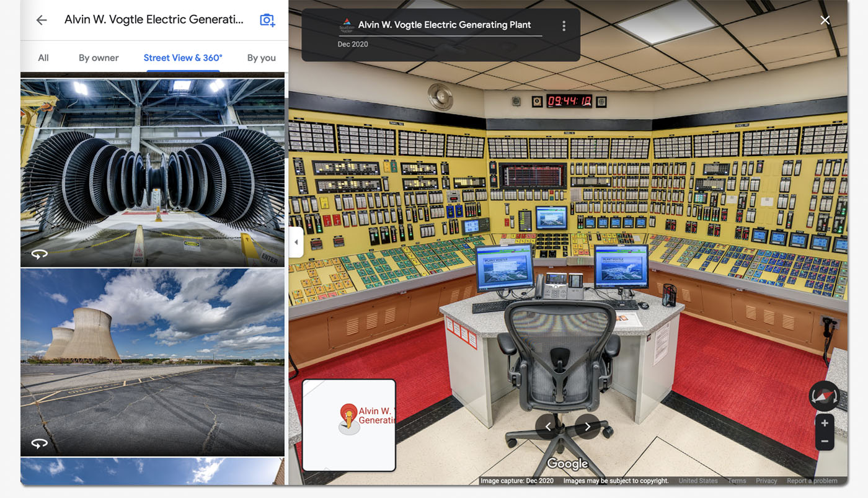Click the minimap showing the plant location
Image resolution: width=868 pixels, height=498 pixels.
(349, 425)
